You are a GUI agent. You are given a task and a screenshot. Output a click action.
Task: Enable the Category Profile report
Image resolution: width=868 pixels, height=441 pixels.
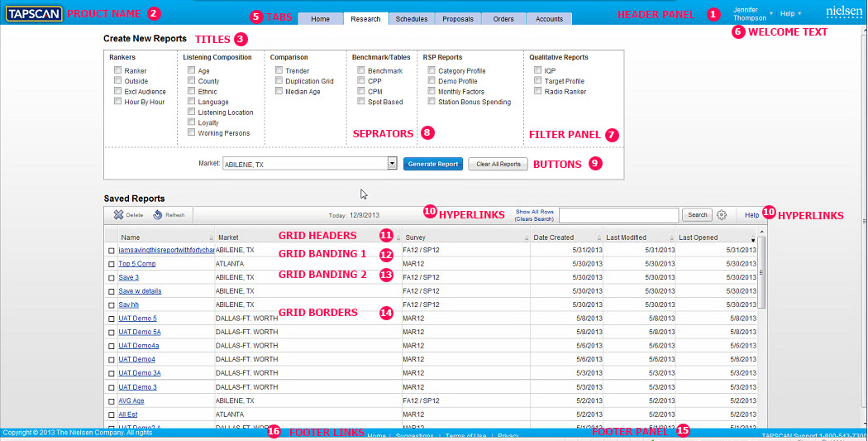[432, 70]
